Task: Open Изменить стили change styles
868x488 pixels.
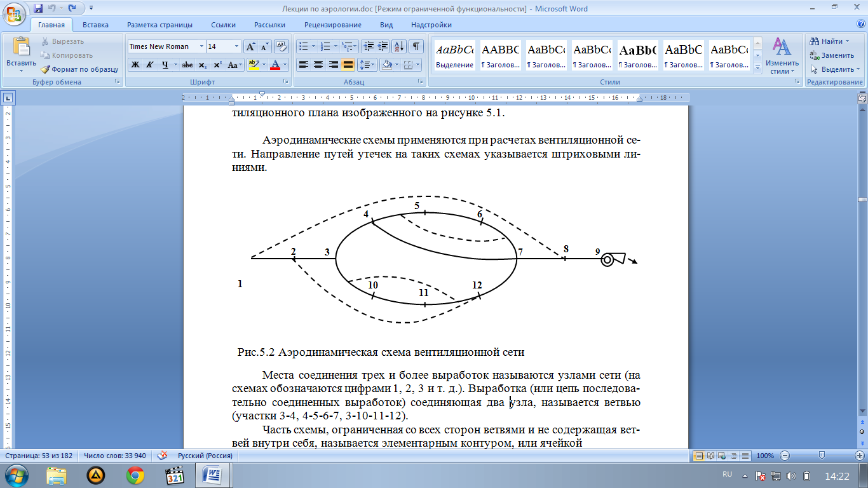Action: click(782, 55)
